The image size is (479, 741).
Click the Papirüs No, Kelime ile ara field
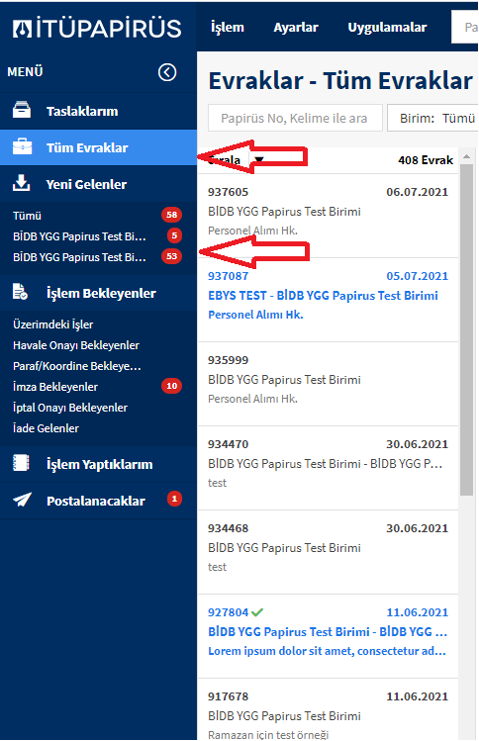[295, 118]
